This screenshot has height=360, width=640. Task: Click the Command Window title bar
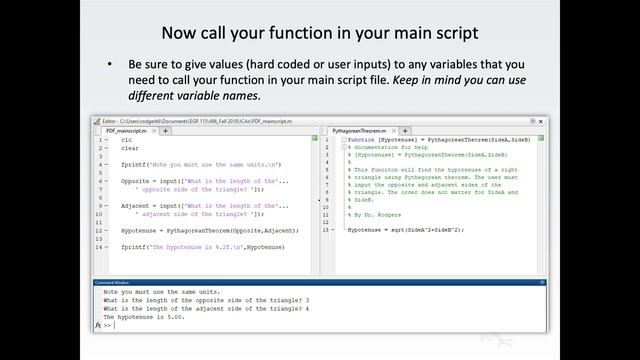[320, 282]
